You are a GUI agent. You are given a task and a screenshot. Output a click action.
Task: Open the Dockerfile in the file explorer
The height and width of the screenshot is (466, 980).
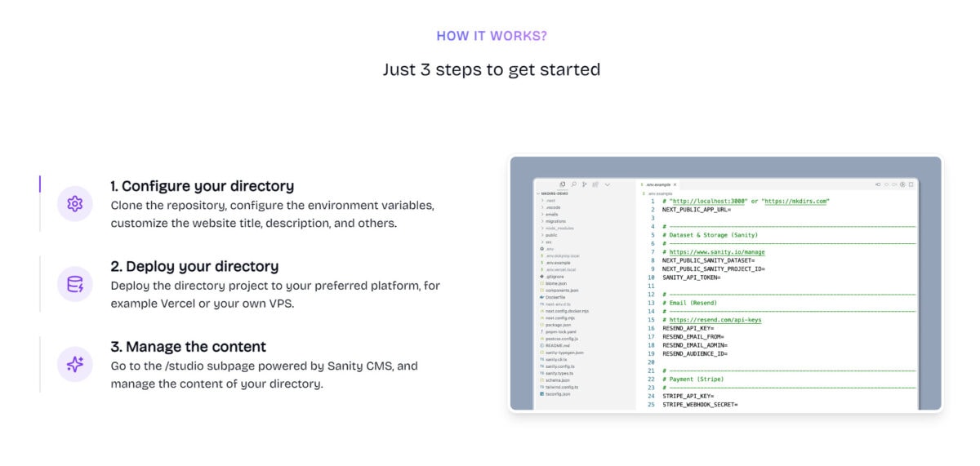coord(555,297)
